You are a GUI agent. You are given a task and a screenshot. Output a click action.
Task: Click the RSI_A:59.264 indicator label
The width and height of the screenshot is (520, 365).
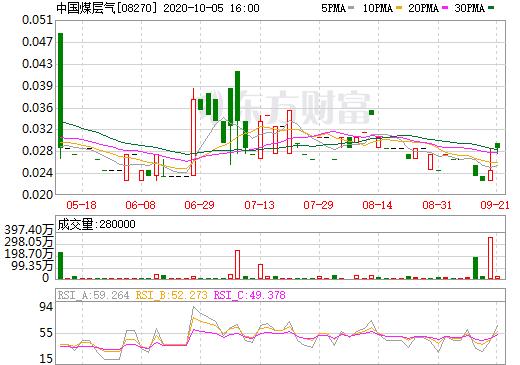tap(93, 295)
